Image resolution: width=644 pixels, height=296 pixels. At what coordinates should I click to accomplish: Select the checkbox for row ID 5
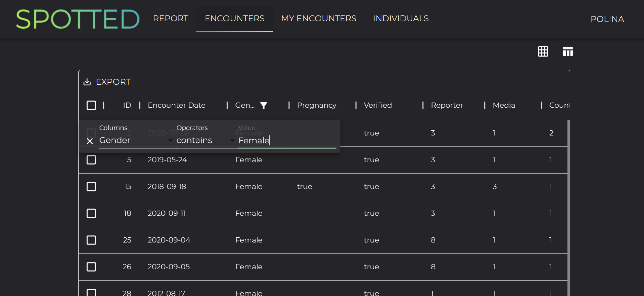[91, 160]
